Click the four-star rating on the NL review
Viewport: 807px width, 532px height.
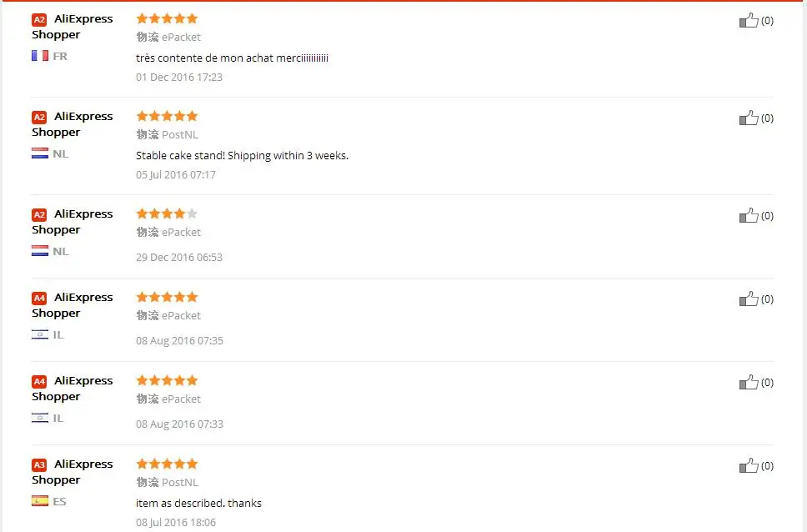167,213
